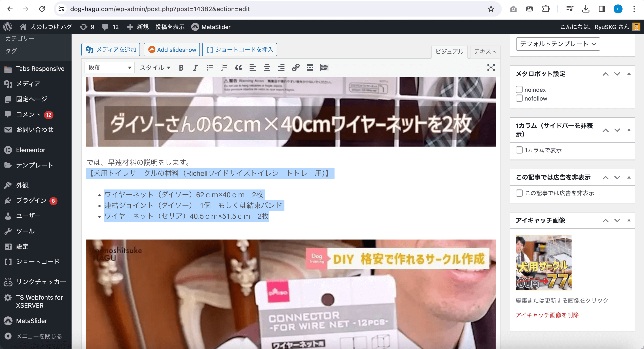Move メタロボット設定 panel down
The height and width of the screenshot is (349, 644).
(617, 74)
